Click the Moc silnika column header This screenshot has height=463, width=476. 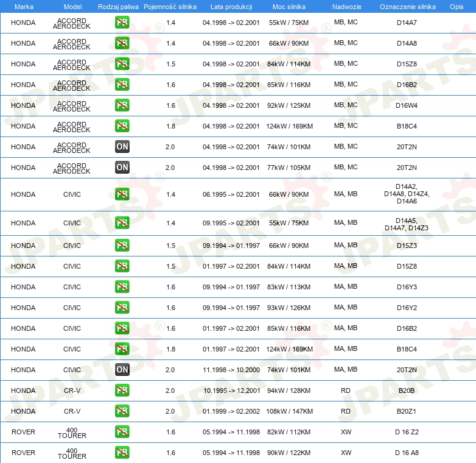click(x=289, y=7)
